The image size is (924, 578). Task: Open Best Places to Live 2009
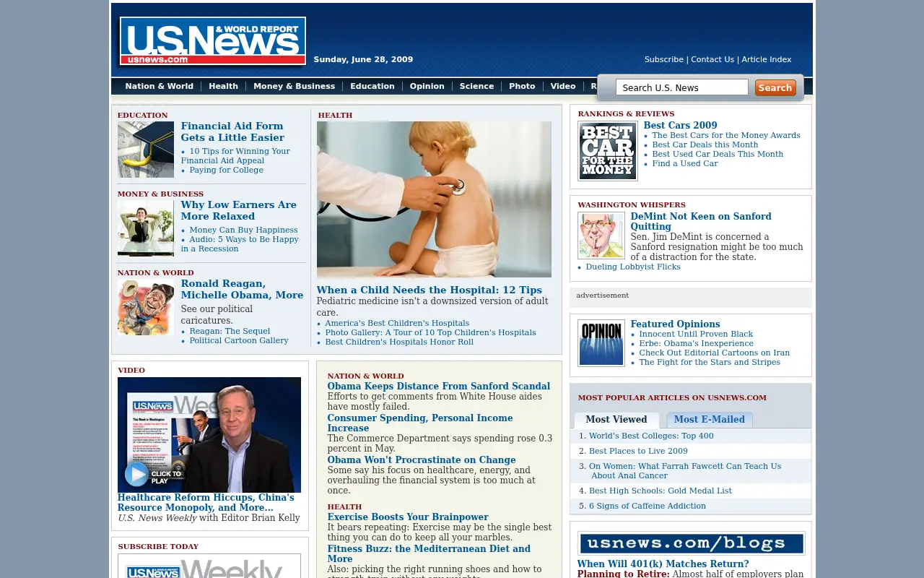[x=638, y=451]
